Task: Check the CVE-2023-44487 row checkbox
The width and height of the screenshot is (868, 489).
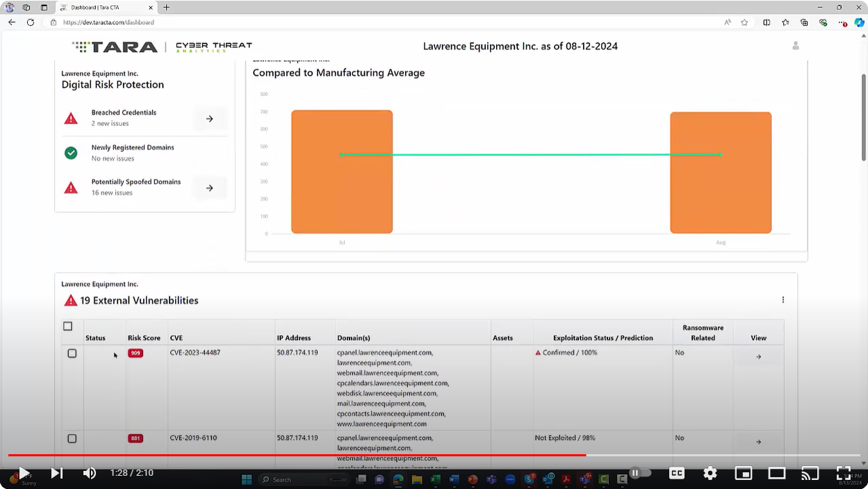Action: tap(72, 353)
